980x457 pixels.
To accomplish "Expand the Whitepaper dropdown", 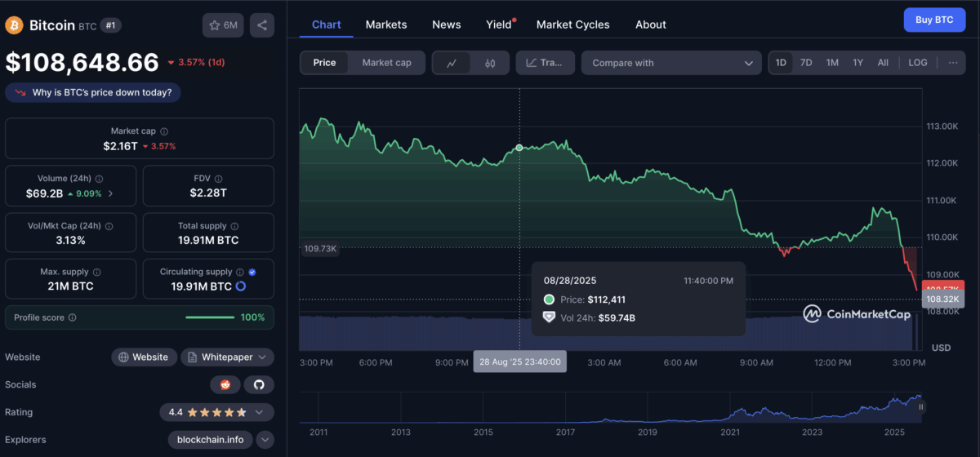I will tap(227, 357).
